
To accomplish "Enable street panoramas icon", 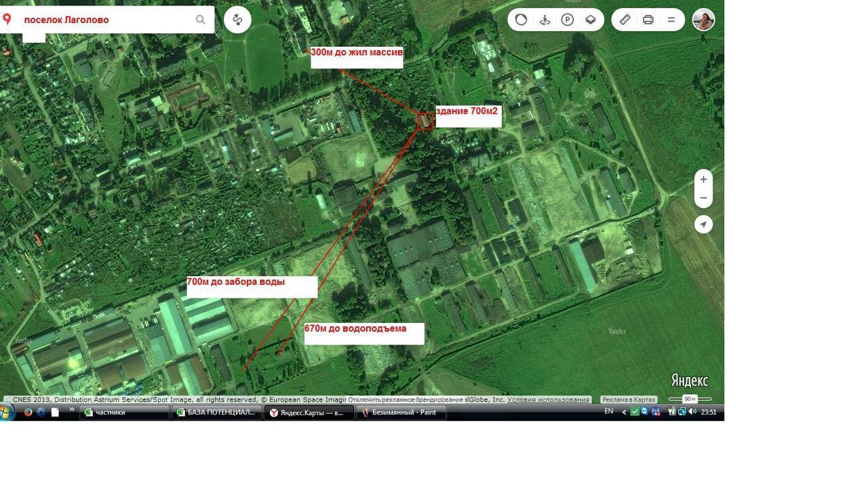I will click(x=545, y=20).
